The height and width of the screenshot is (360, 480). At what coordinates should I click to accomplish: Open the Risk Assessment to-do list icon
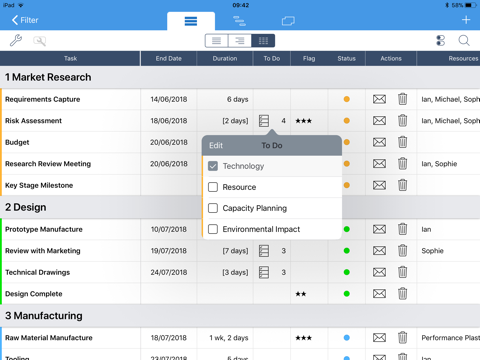264,121
